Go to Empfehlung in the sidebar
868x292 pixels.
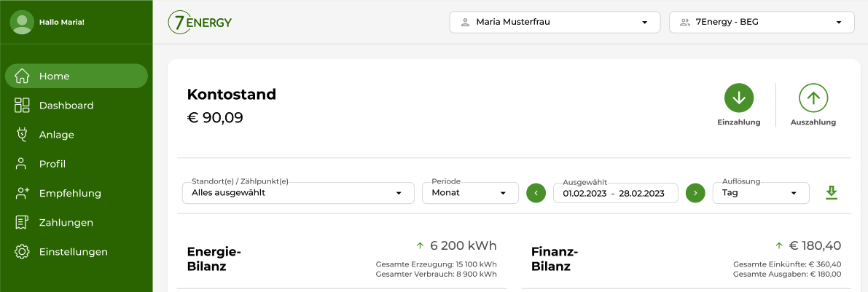[70, 194]
